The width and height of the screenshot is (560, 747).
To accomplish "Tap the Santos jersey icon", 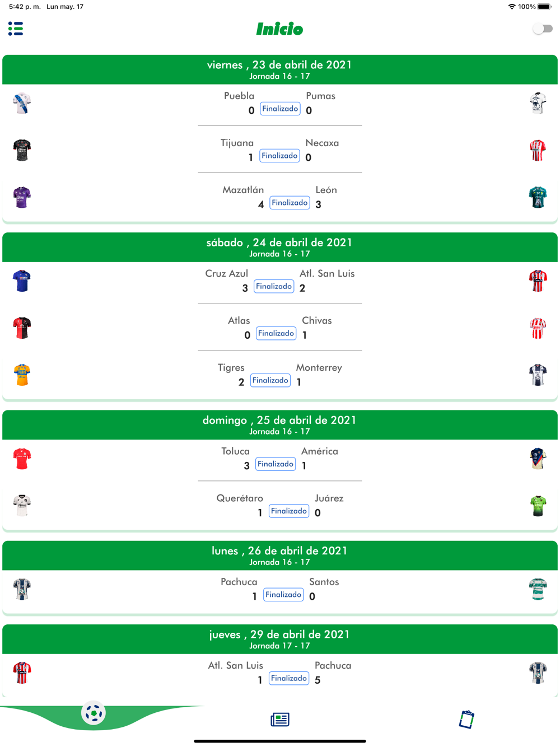I will 538,589.
